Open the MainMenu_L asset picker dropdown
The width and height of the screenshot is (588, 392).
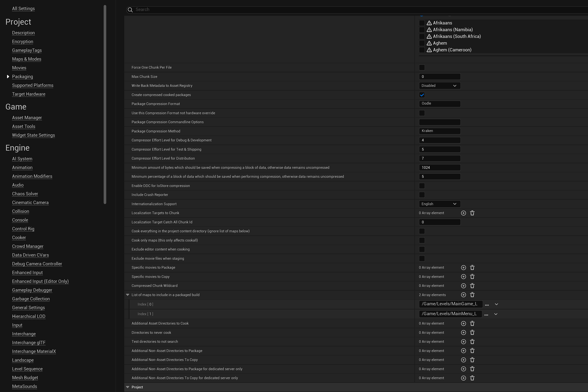click(x=496, y=314)
